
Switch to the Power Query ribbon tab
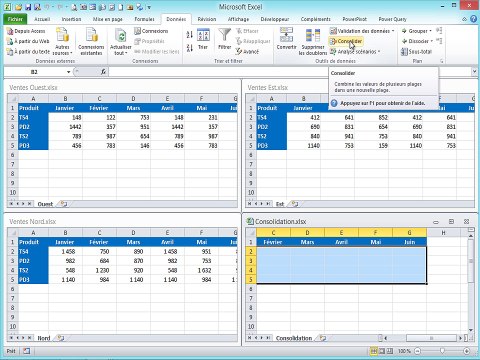click(x=392, y=19)
